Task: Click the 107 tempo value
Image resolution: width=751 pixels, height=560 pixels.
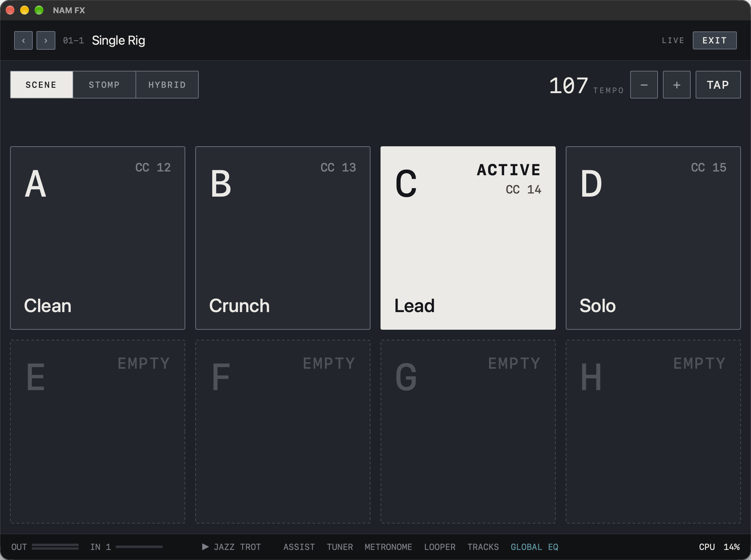Action: pyautogui.click(x=568, y=86)
